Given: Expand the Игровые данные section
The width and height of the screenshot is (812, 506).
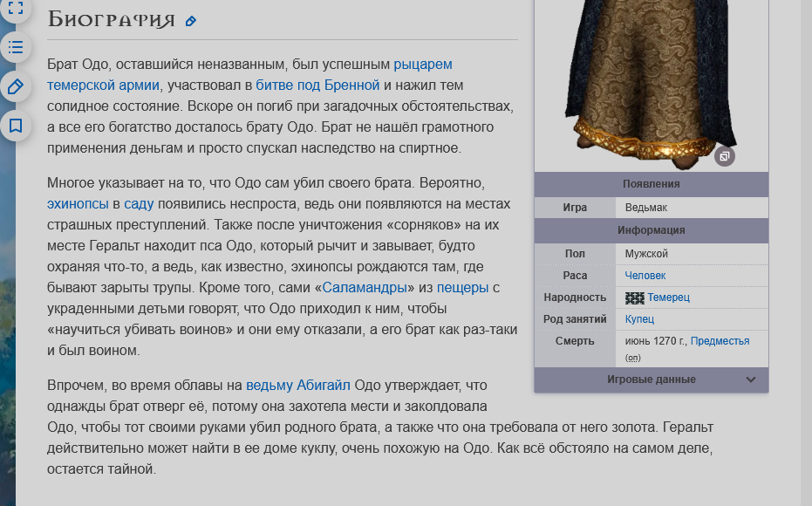Looking at the screenshot, I should [x=652, y=379].
